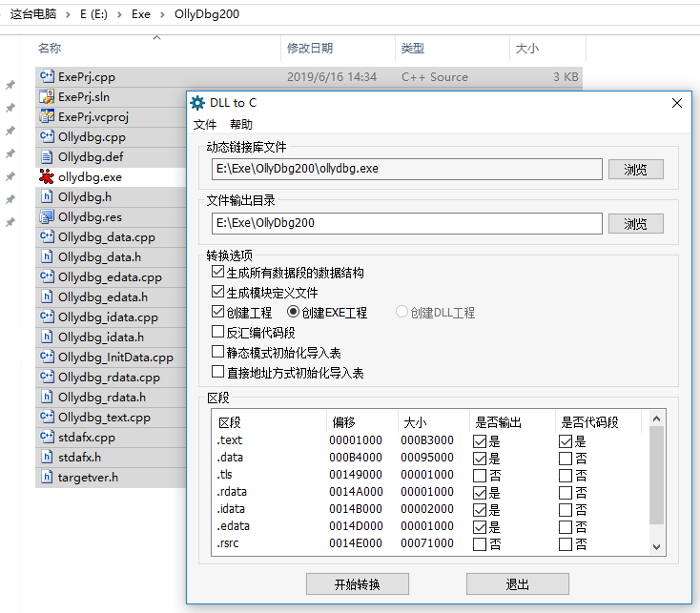Toggle .rsrc 是否输出 checkbox
Viewport: 700px width, 613px height.
pyautogui.click(x=480, y=544)
